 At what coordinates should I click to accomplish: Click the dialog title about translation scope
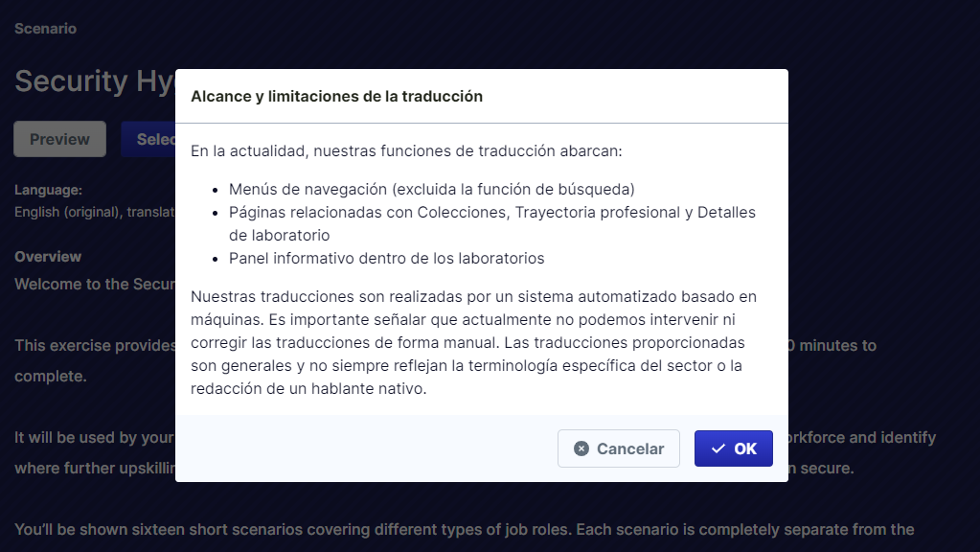336,96
